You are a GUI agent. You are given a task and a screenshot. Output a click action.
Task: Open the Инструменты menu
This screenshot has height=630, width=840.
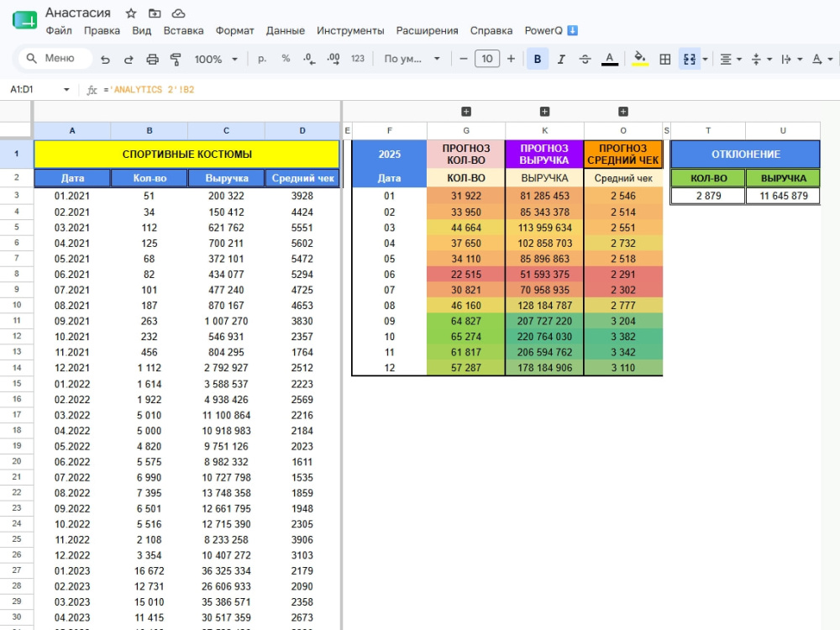coord(350,30)
